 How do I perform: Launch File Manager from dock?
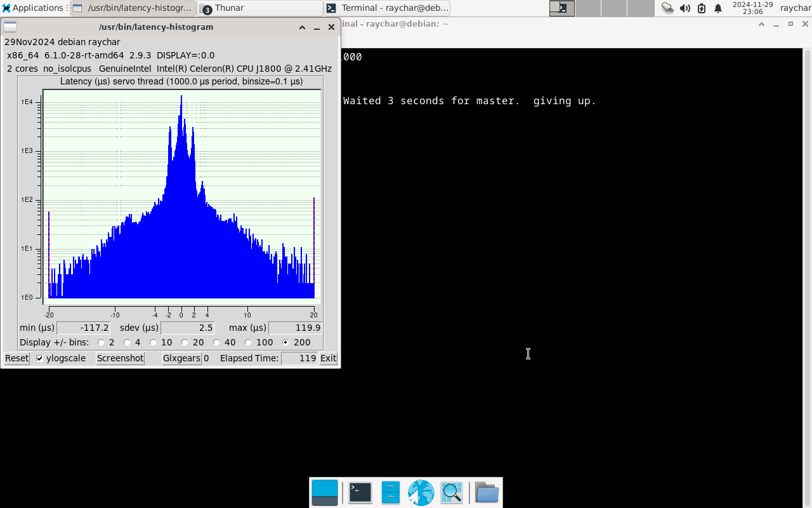[x=391, y=493]
